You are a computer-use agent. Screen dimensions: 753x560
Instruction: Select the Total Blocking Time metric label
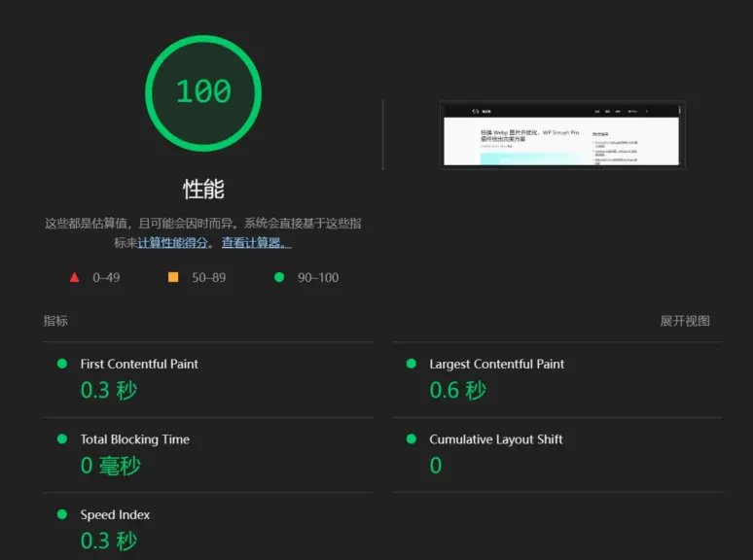click(x=134, y=439)
